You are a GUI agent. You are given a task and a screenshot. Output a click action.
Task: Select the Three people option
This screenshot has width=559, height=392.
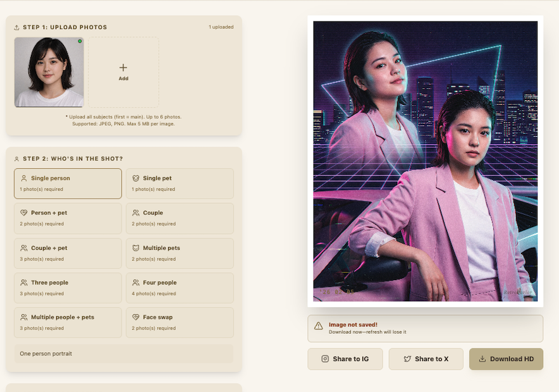point(68,288)
